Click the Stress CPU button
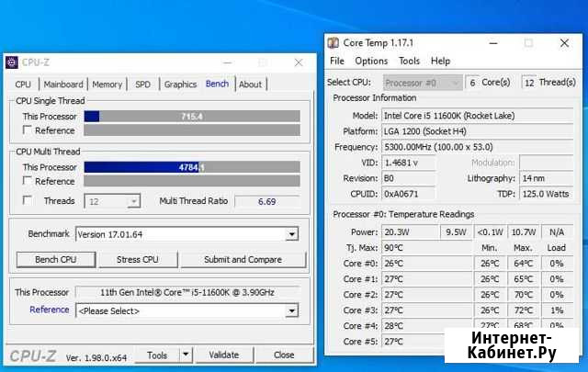The image size is (588, 372). [x=138, y=260]
